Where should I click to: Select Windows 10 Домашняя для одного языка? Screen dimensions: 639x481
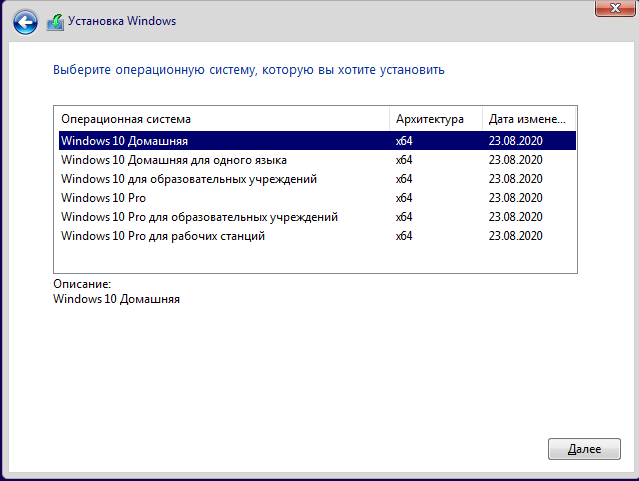317,160
